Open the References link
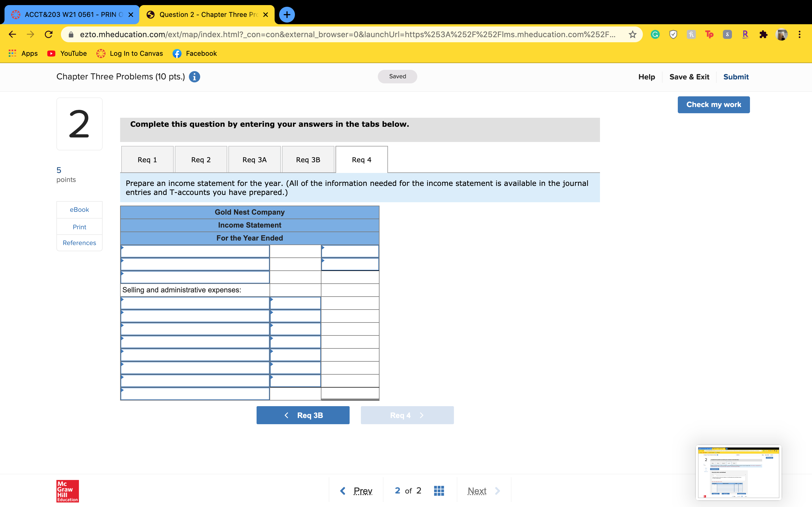812x507 pixels. [79, 243]
